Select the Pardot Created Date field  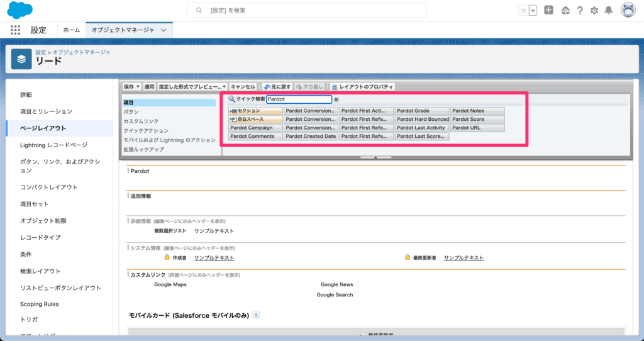point(311,137)
